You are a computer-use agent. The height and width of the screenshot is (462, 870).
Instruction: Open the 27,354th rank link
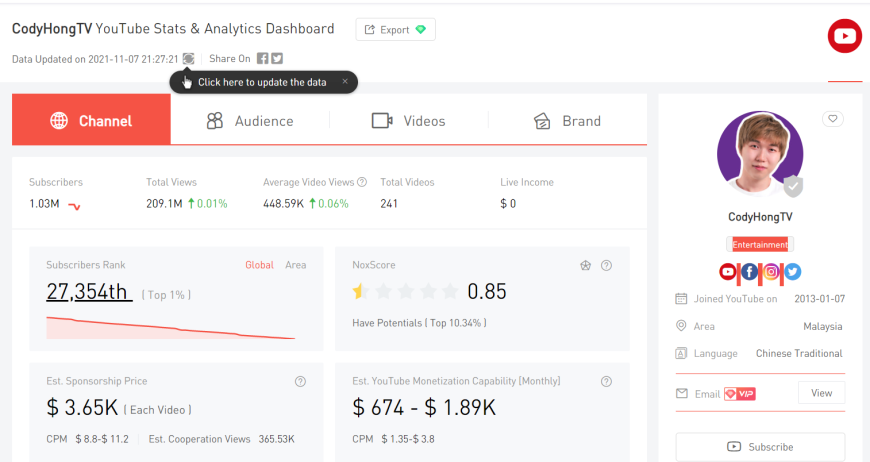[89, 291]
